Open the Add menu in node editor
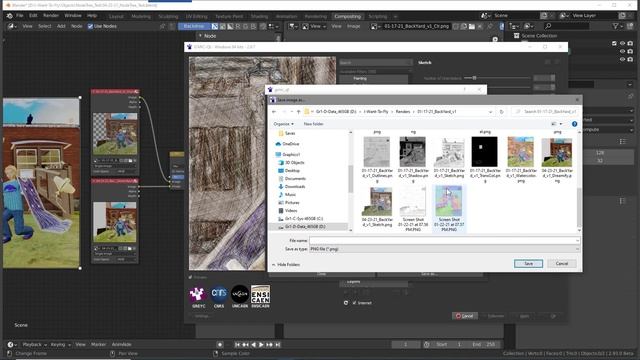Viewport: 640px width, 360px height. point(61,26)
